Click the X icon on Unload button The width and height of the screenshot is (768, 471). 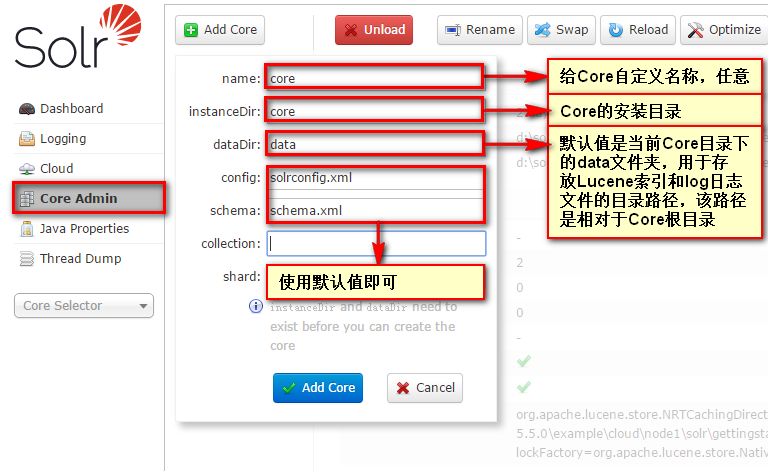(x=351, y=30)
